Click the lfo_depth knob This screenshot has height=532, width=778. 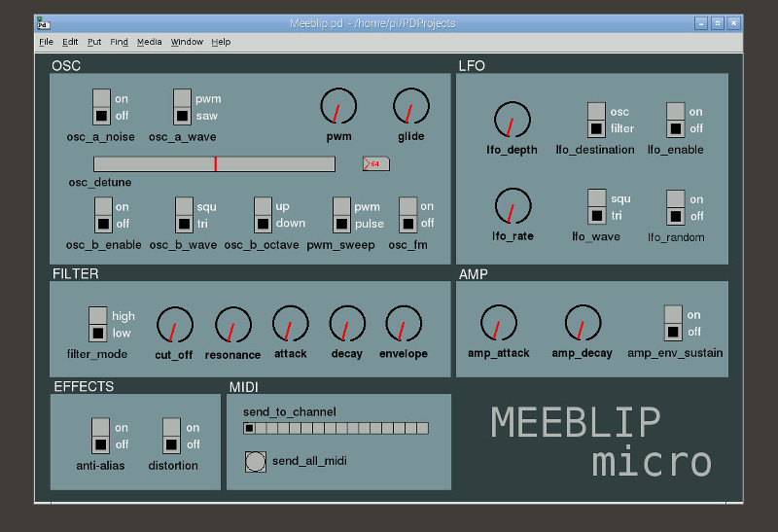(x=512, y=120)
